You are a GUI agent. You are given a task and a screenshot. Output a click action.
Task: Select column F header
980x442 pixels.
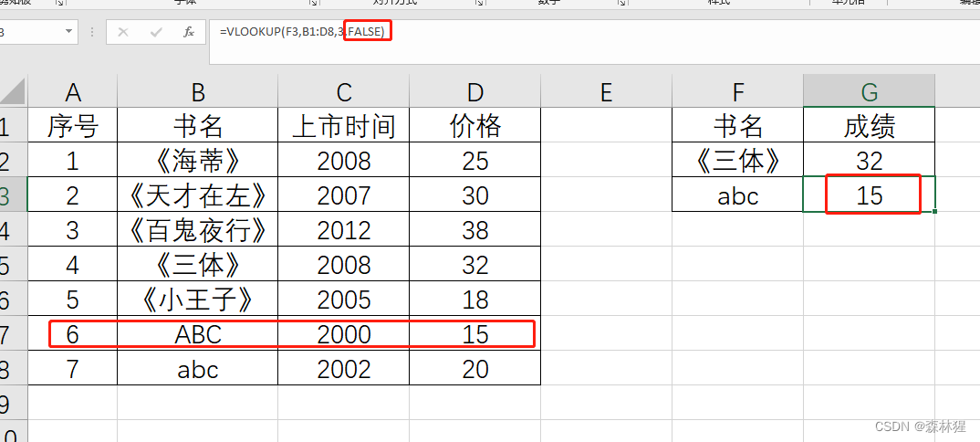pos(737,91)
